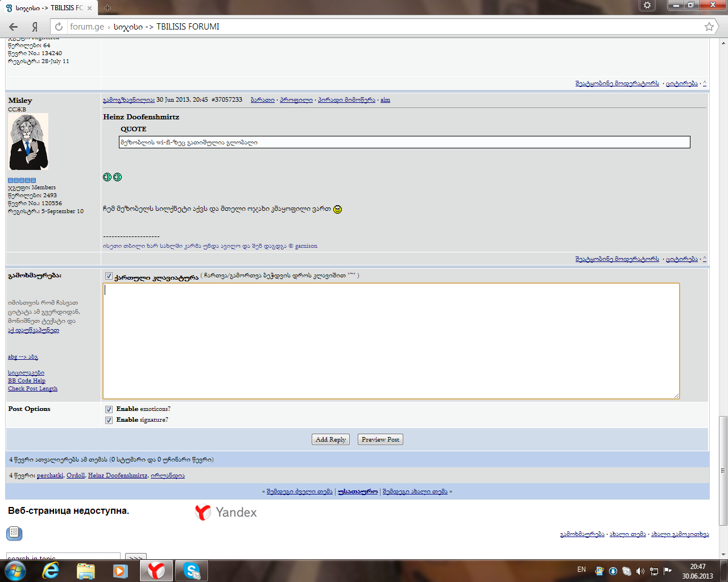728x582 pixels.
Task: Open the სიცილაკები smileys link
Action: click(26, 373)
